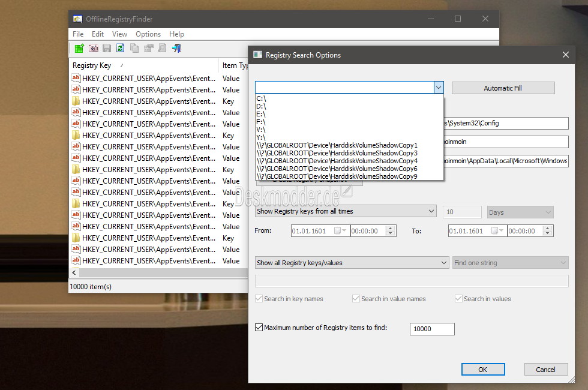Click the To time spinner up arrow
Viewport: 588px width, 390px height.
[x=547, y=228]
